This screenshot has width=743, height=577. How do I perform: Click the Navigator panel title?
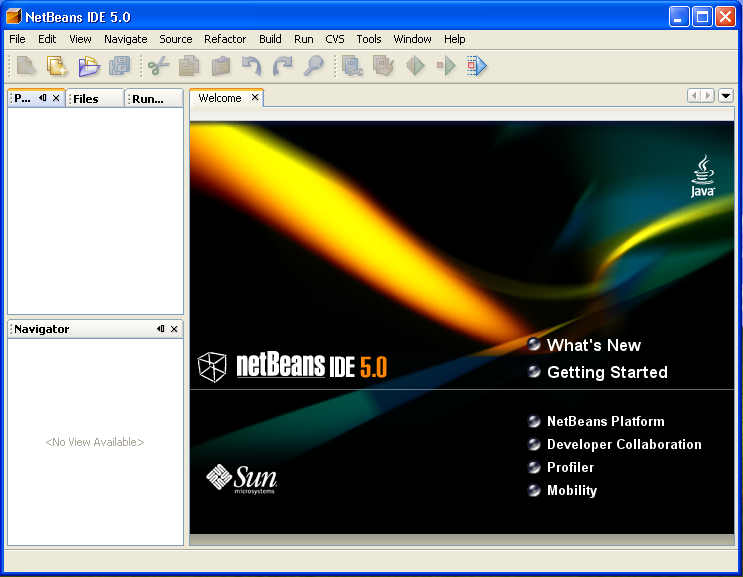pyautogui.click(x=42, y=329)
